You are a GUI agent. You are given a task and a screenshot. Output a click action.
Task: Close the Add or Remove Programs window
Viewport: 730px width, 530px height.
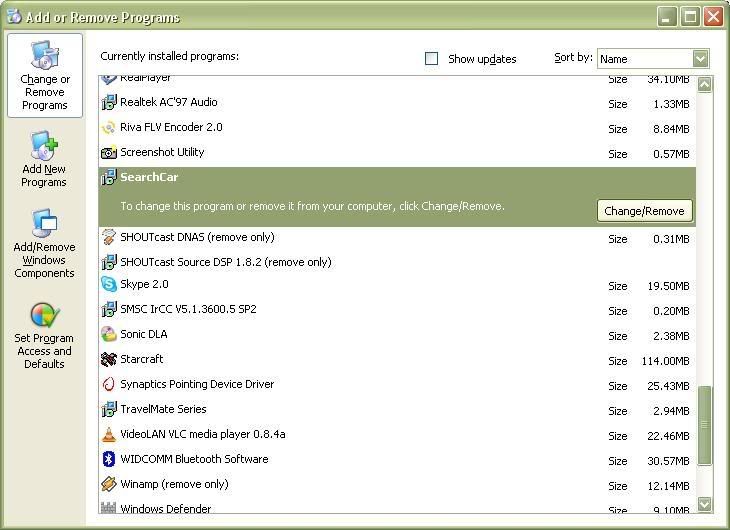713,17
